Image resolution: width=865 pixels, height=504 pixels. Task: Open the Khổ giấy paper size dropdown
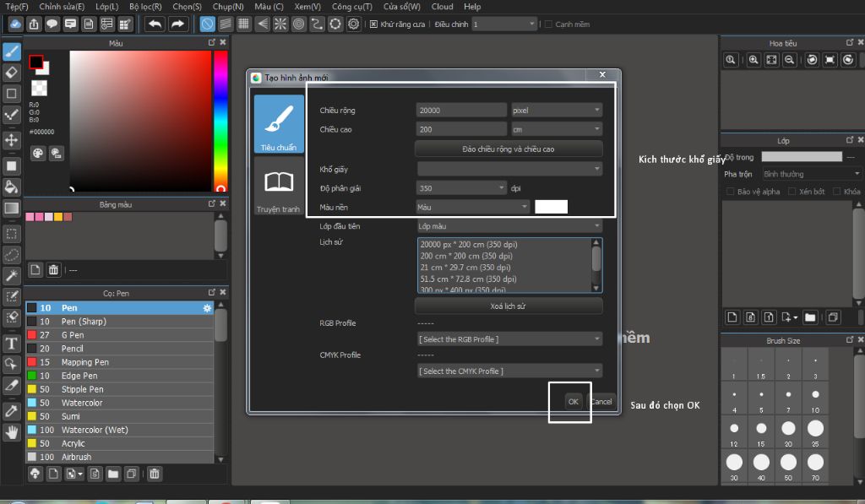click(x=509, y=169)
